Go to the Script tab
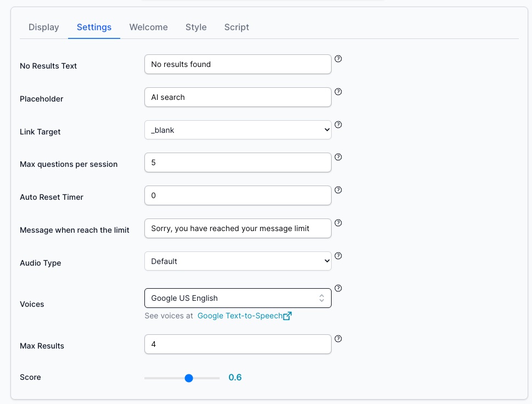532x404 pixels. tap(236, 27)
